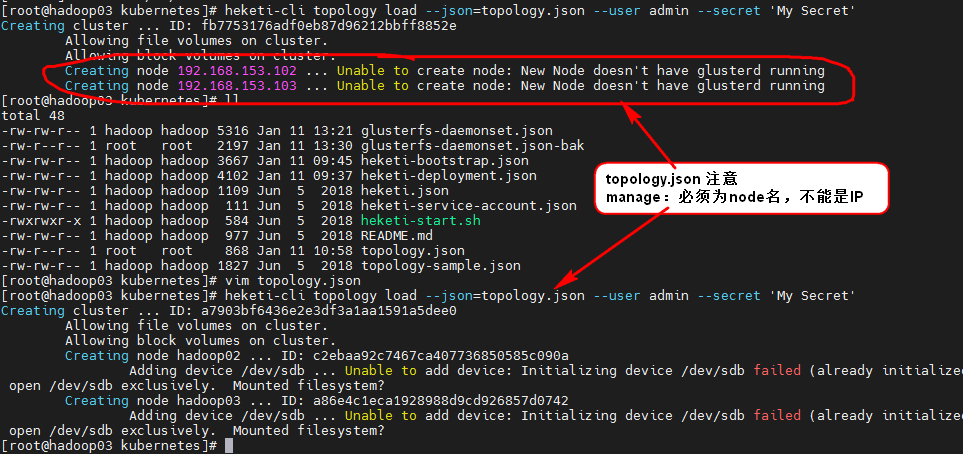963x454 pixels.
Task: Click the green heketi-start.sh script name
Action: (x=421, y=221)
